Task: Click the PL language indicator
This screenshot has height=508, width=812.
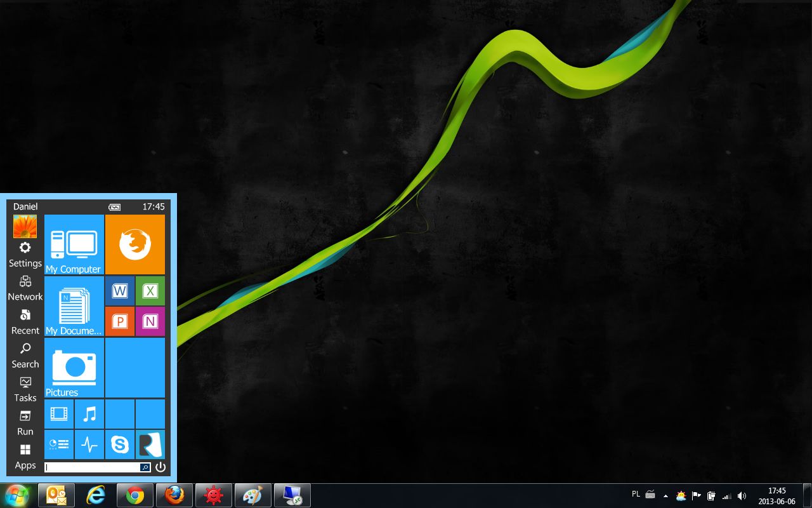Action: tap(636, 494)
